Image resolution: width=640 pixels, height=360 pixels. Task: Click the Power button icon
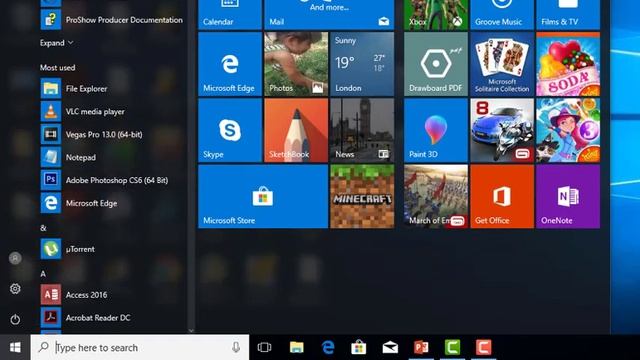pos(15,319)
